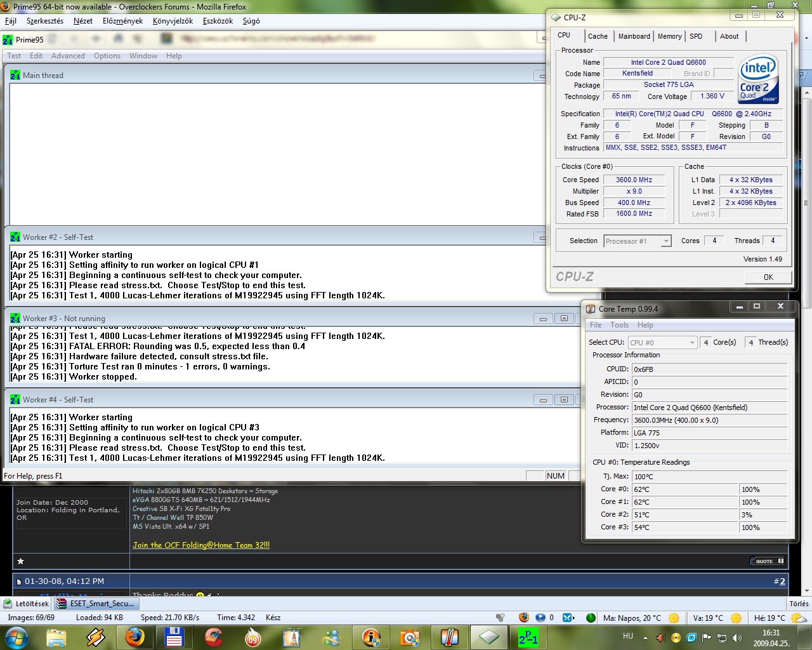Show hidden system tray icons

[645, 638]
